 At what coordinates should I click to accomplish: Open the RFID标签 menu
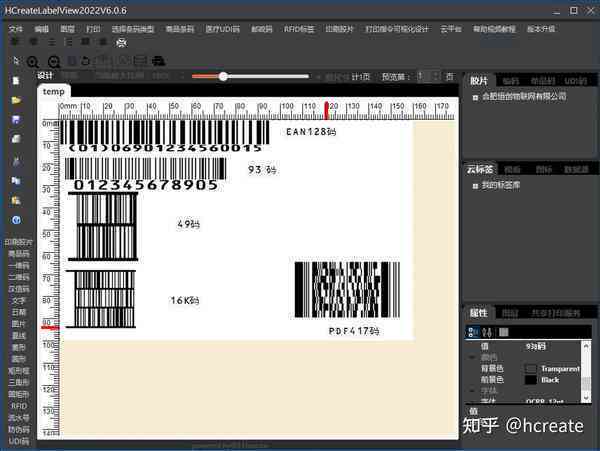coord(299,29)
